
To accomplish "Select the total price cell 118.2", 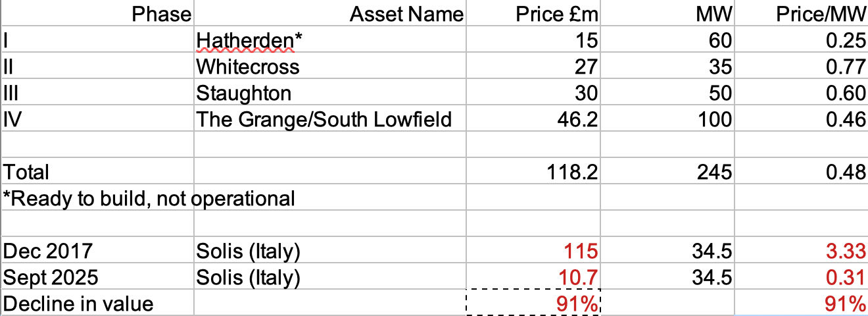I will [x=572, y=172].
